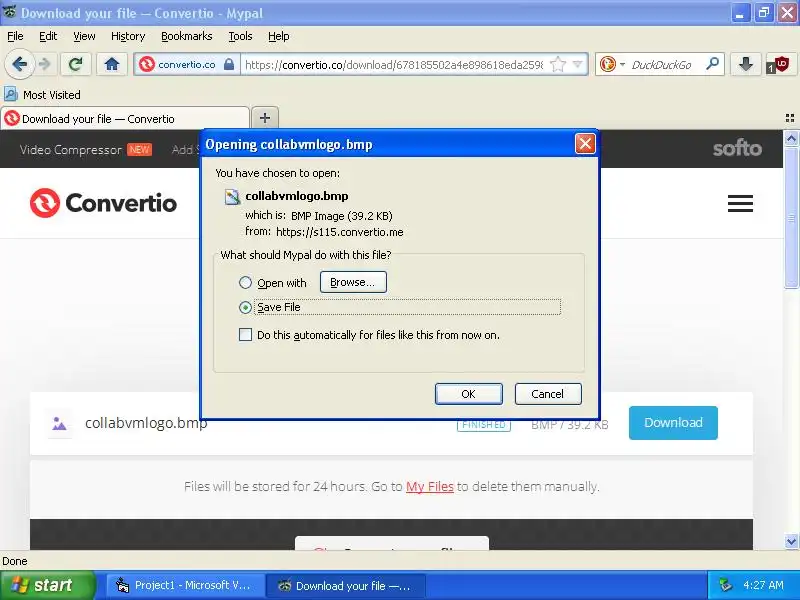Click the collabvmlogo.bmp filename on page
This screenshot has width=800, height=600.
[x=146, y=423]
